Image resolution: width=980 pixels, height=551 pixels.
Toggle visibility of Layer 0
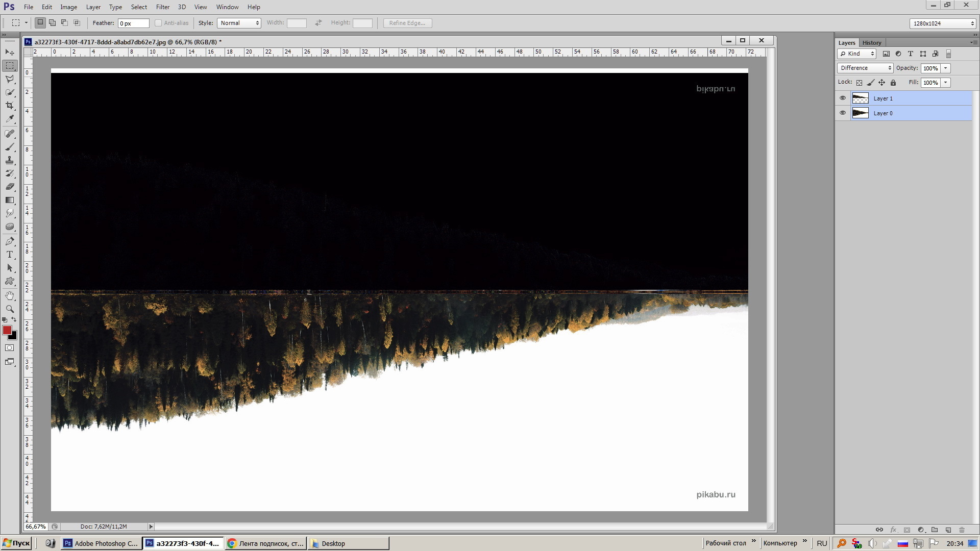[x=843, y=113]
